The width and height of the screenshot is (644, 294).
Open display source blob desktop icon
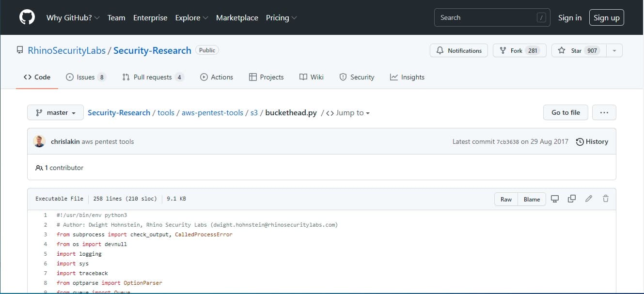click(x=555, y=199)
